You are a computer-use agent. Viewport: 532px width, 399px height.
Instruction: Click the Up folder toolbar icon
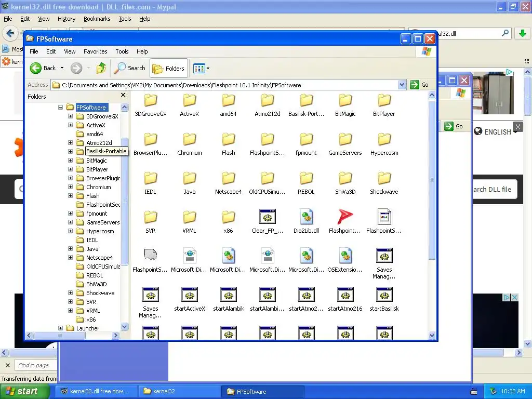[101, 68]
